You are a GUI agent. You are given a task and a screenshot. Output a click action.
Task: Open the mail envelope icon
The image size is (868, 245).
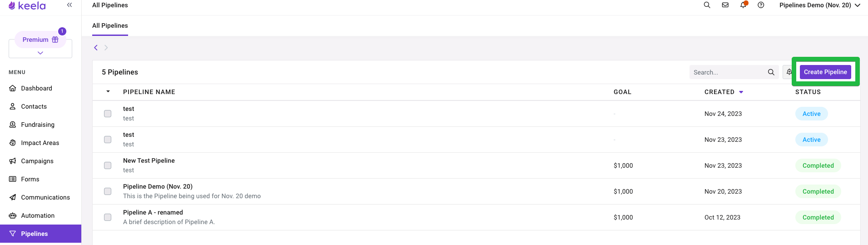point(725,5)
